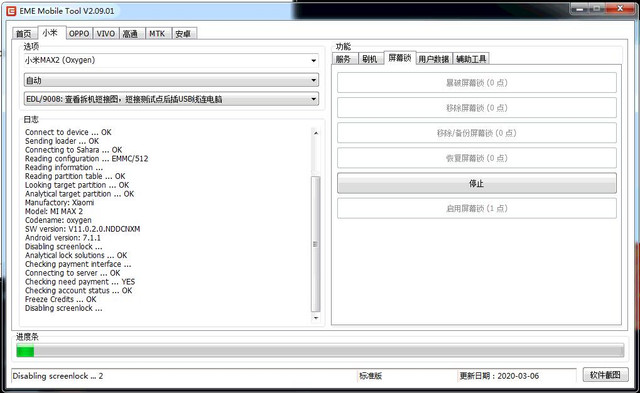The width and height of the screenshot is (640, 393).
Task: Click the log line 'Reading configuration ... EMMC/512'
Action: coord(87,159)
